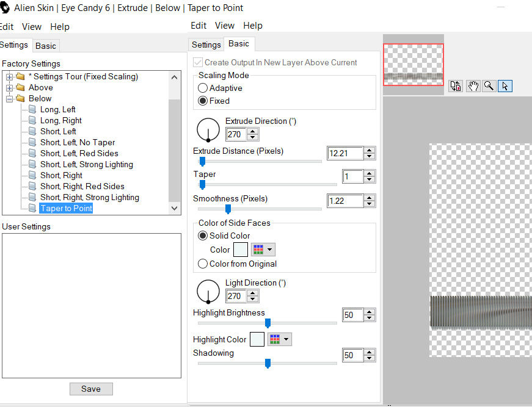Choose Color from Original option
The image size is (532, 407).
tap(203, 264)
